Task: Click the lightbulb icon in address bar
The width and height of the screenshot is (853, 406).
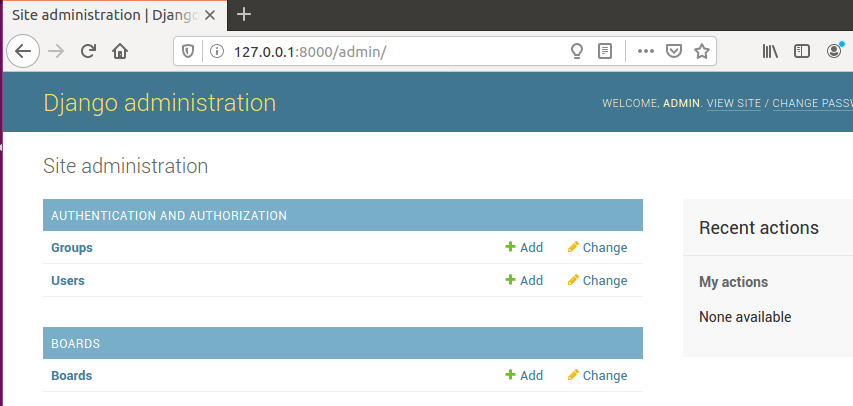Action: click(x=577, y=52)
